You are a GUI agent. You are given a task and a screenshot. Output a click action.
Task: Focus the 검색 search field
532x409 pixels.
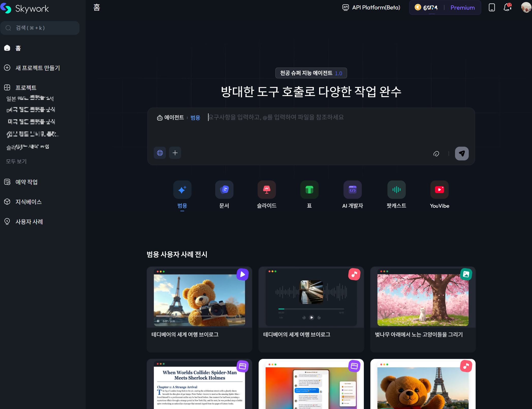[40, 28]
